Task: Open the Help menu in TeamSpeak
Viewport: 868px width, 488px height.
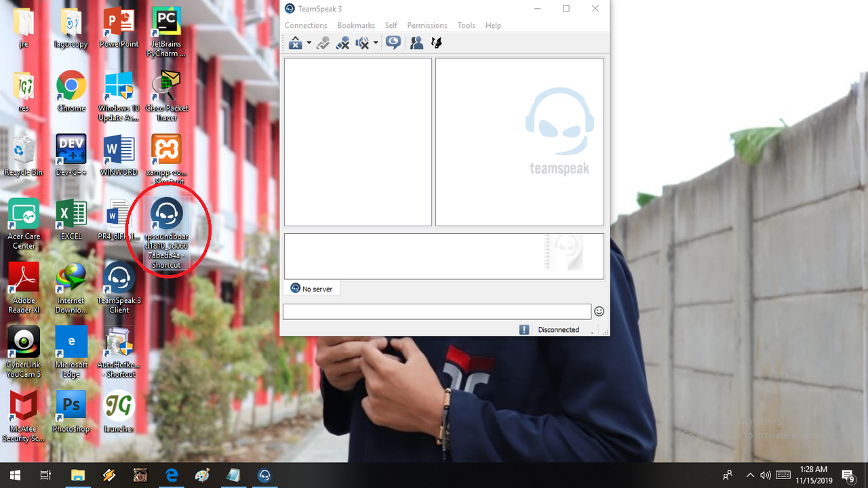Action: (493, 25)
